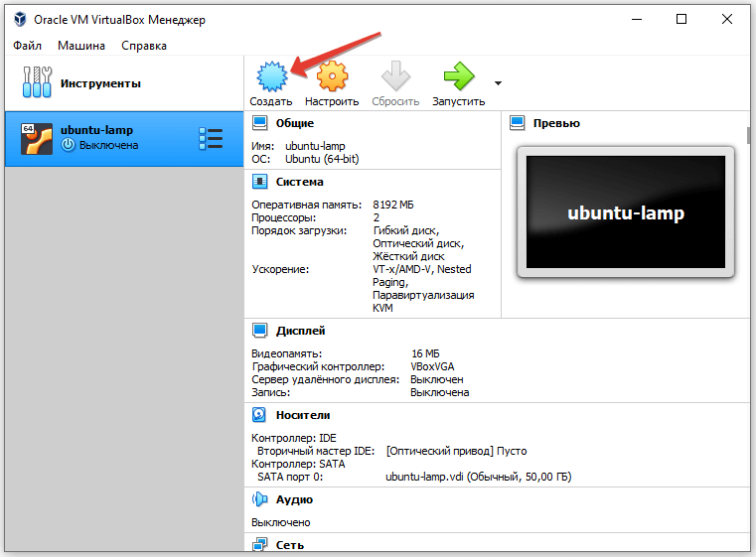Click the VirtualBox cube icon in title bar
756x557 pixels.
click(x=20, y=19)
